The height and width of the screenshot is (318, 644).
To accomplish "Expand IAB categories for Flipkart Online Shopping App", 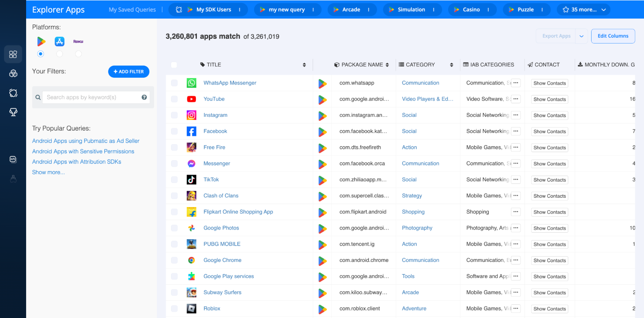I will [516, 212].
